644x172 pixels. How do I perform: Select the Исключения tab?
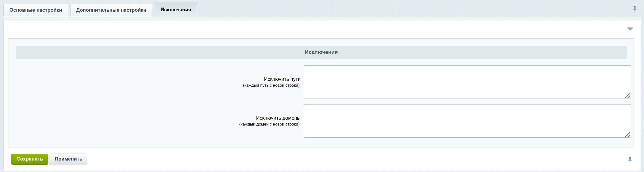176,10
